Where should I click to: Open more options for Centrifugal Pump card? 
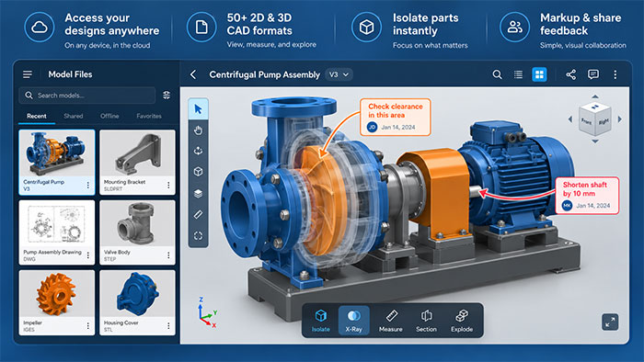click(x=88, y=186)
